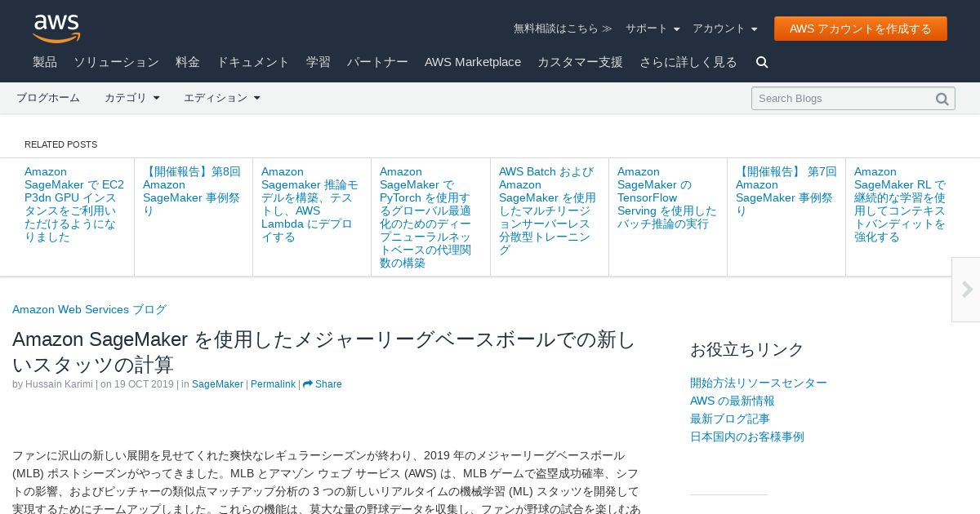
Task: Open the PyTorch グローバル最適化 related post
Action: pos(425,217)
